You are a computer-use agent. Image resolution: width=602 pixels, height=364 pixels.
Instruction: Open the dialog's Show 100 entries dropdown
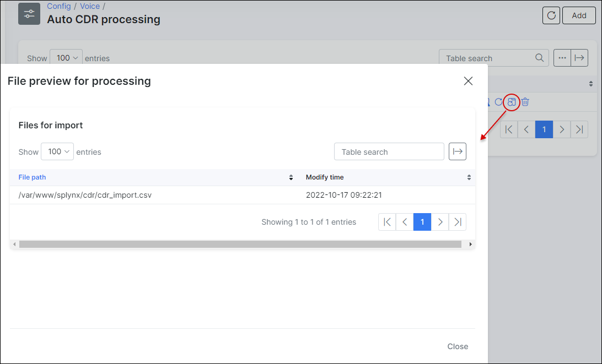(57, 151)
